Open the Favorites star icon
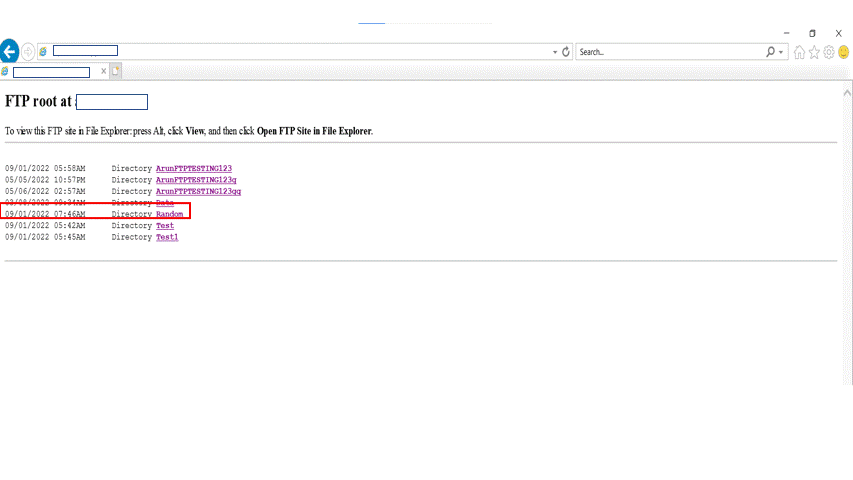This screenshot has width=853, height=480. [814, 52]
